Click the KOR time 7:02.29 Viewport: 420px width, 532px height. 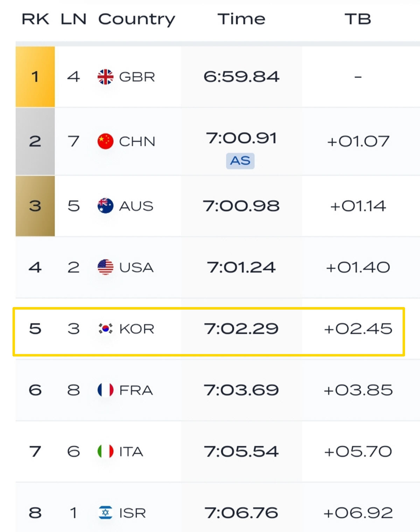click(241, 329)
